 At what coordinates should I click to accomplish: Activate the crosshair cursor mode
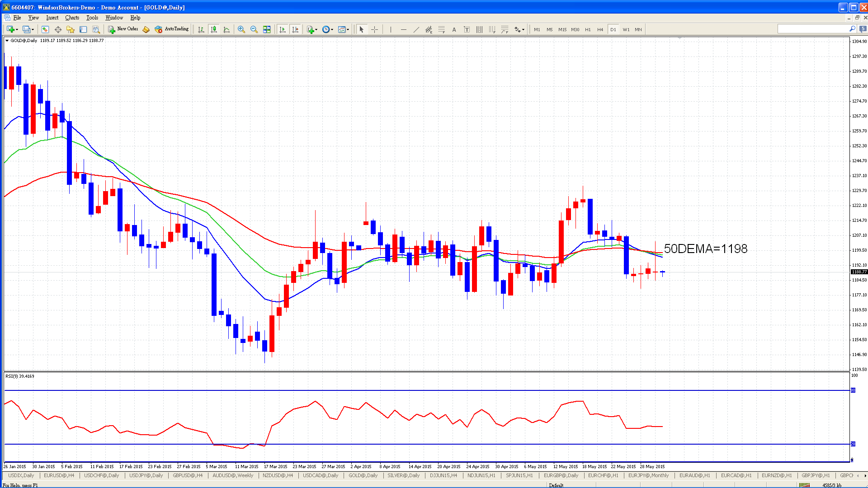point(374,29)
